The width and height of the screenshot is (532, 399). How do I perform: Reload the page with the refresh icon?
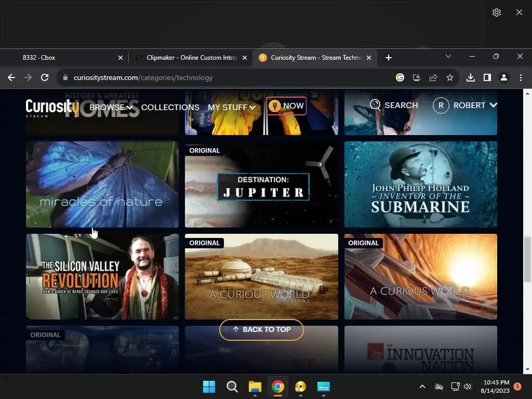[x=45, y=78]
